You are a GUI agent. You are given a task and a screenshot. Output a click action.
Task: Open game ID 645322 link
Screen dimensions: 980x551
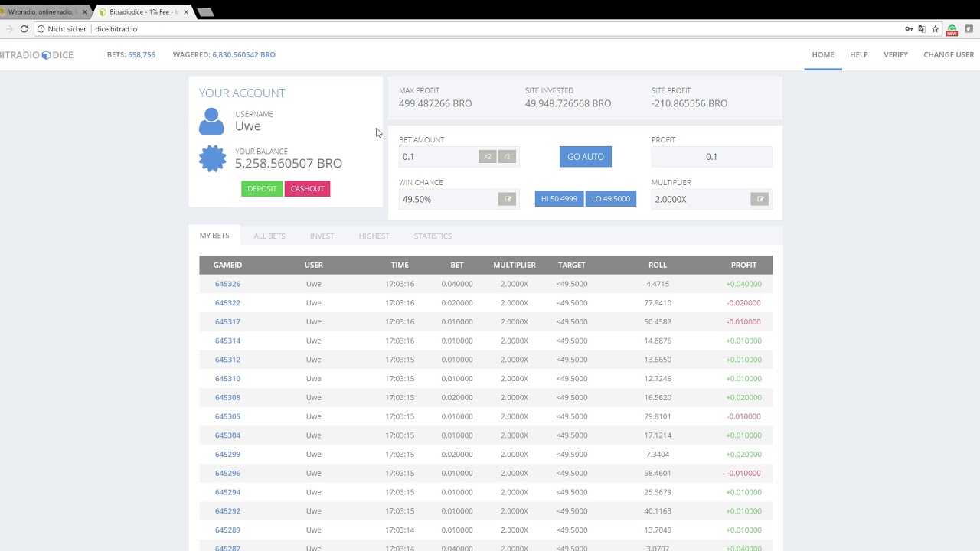point(227,303)
